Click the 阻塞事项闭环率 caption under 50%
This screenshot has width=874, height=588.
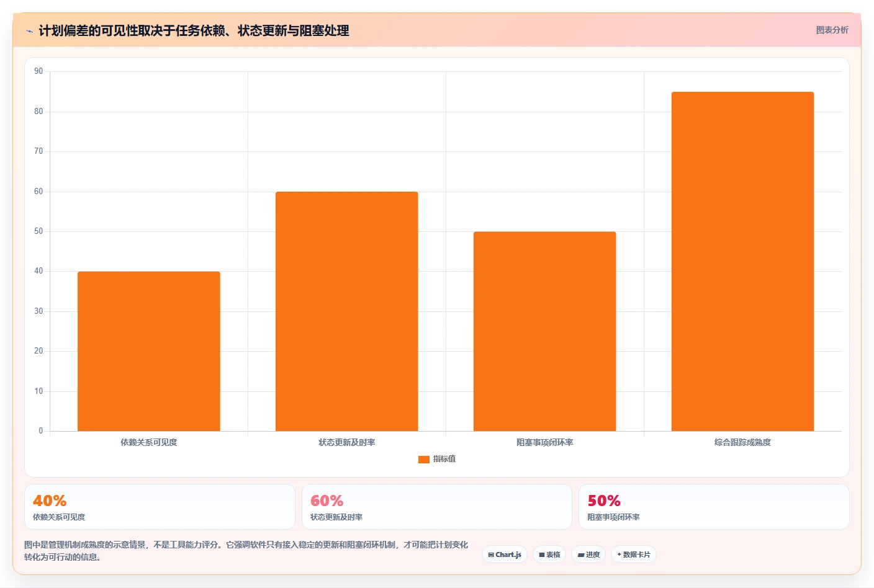point(613,517)
